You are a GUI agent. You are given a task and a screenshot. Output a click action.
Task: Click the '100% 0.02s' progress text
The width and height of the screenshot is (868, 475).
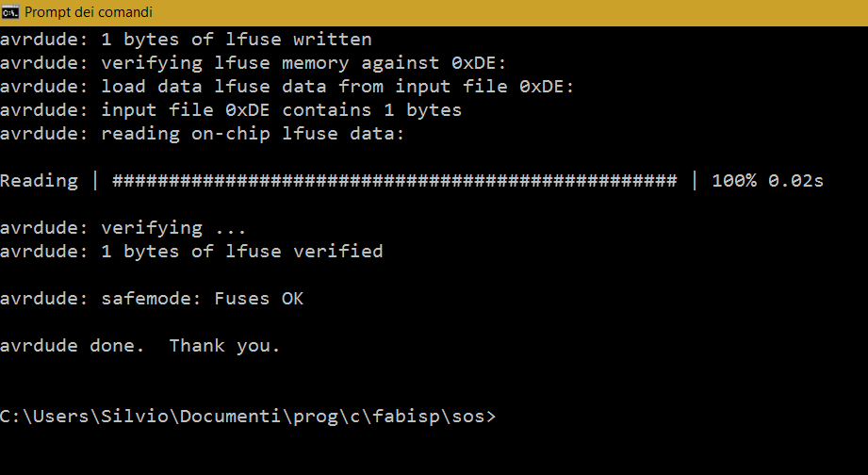coord(767,181)
